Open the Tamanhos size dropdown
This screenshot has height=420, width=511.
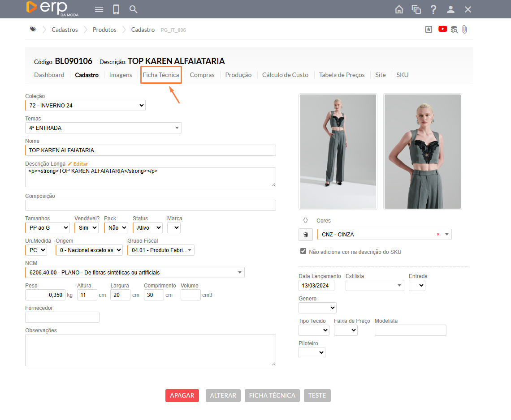coord(48,227)
